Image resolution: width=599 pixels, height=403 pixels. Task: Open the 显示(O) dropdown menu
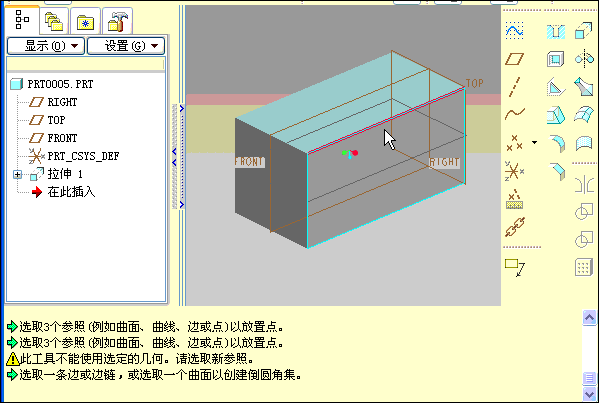click(x=46, y=46)
